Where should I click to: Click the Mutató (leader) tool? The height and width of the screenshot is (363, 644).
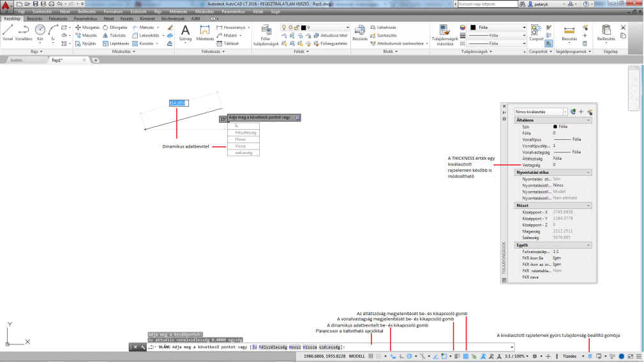click(227, 35)
